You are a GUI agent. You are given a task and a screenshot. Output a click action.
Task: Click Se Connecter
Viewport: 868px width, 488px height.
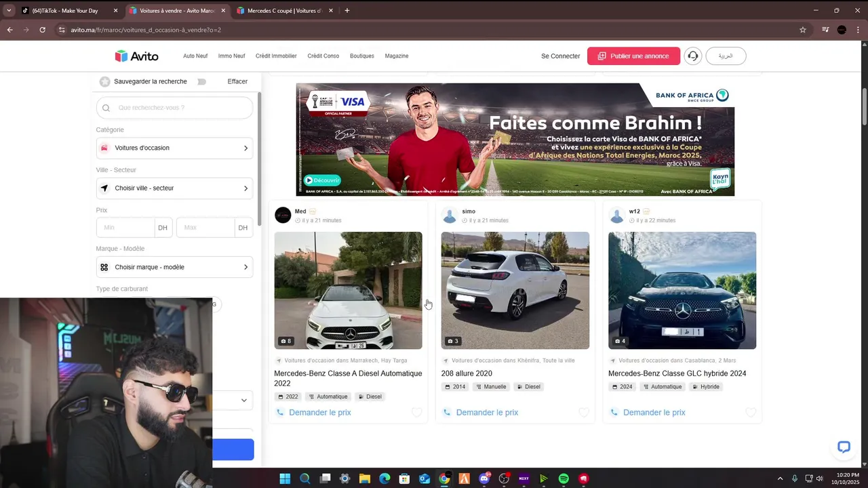coord(561,56)
